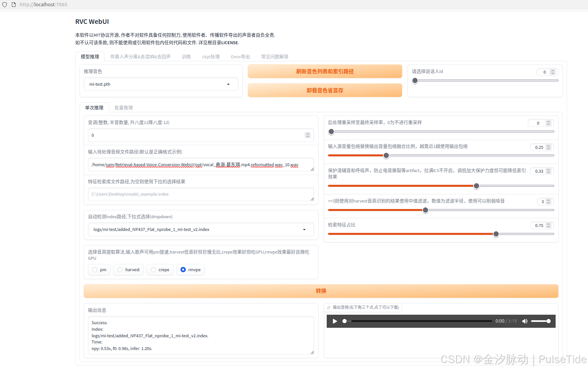Click the median filter radius slider handle
The height and width of the screenshot is (369, 588).
(x=425, y=210)
